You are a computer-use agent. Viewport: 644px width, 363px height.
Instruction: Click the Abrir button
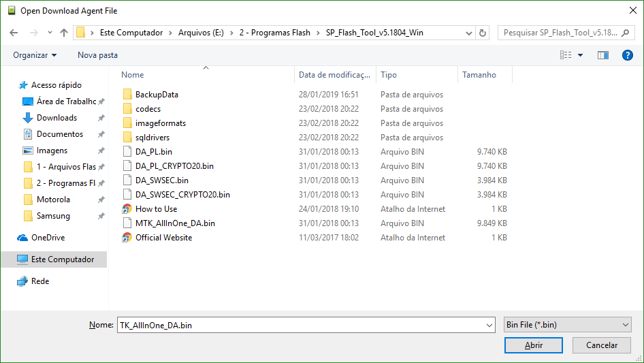tap(534, 345)
